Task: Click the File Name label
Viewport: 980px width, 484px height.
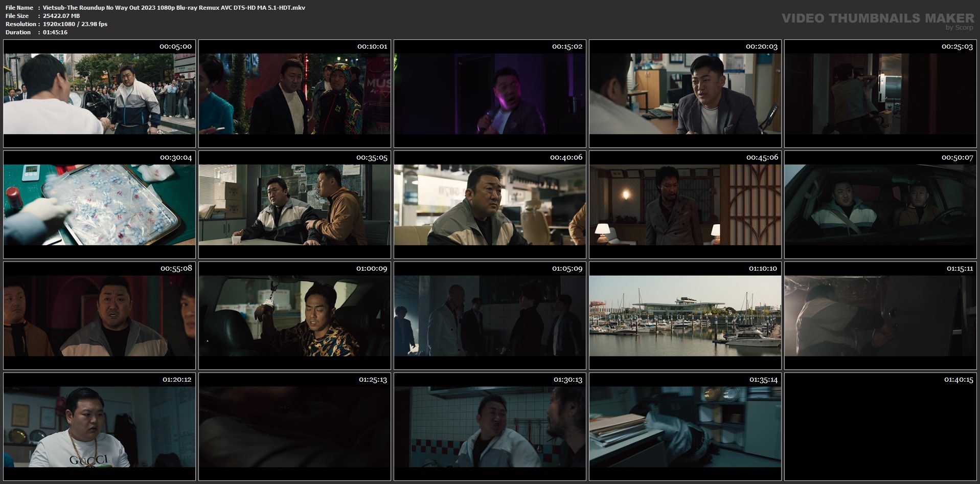Action: [19, 8]
